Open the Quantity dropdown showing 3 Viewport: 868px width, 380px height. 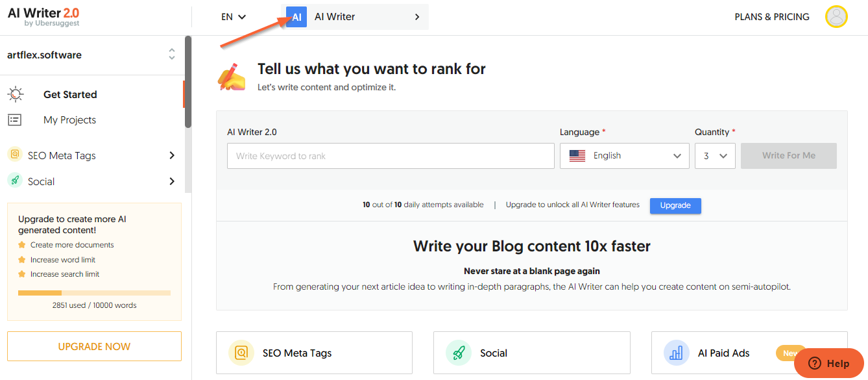pos(715,156)
